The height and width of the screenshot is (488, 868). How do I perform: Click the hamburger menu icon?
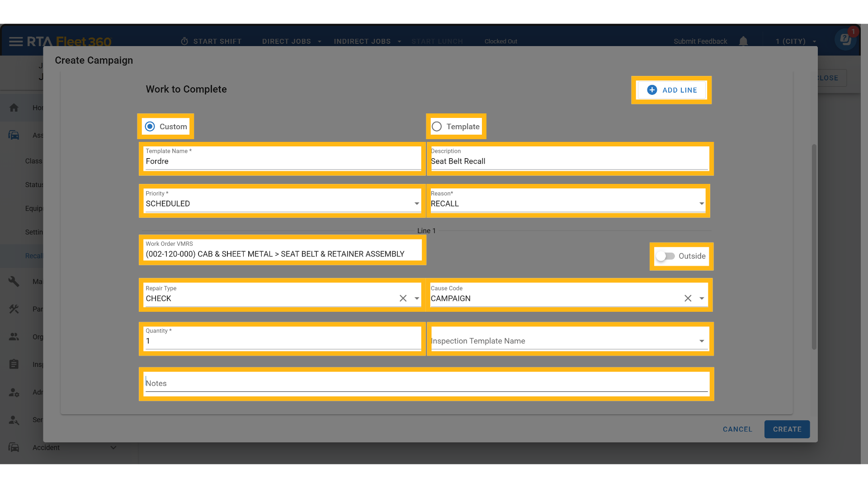[x=16, y=42]
